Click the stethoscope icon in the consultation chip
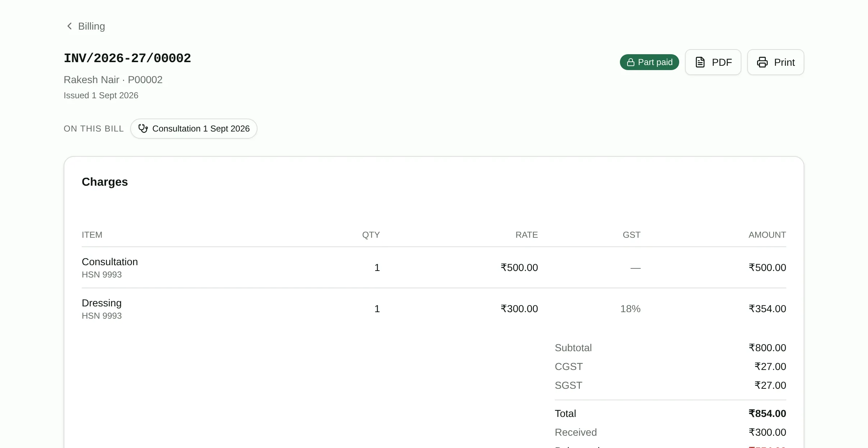The width and height of the screenshot is (868, 448). pyautogui.click(x=143, y=129)
